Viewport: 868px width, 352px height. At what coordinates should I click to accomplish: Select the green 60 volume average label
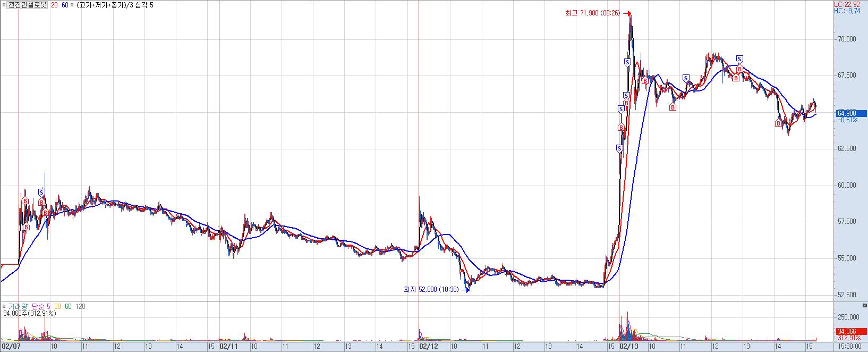tap(68, 306)
